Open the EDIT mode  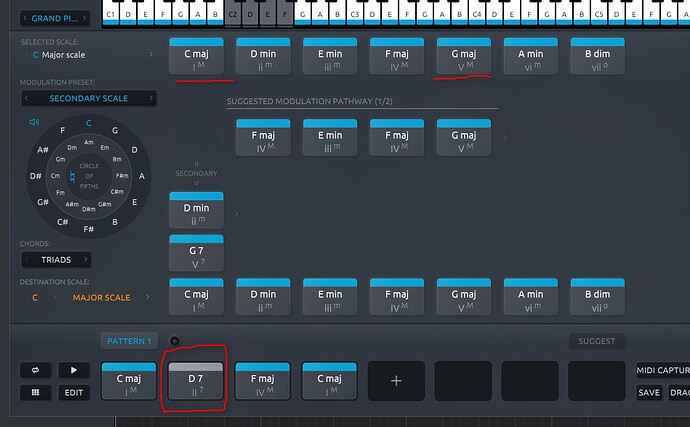[73, 392]
